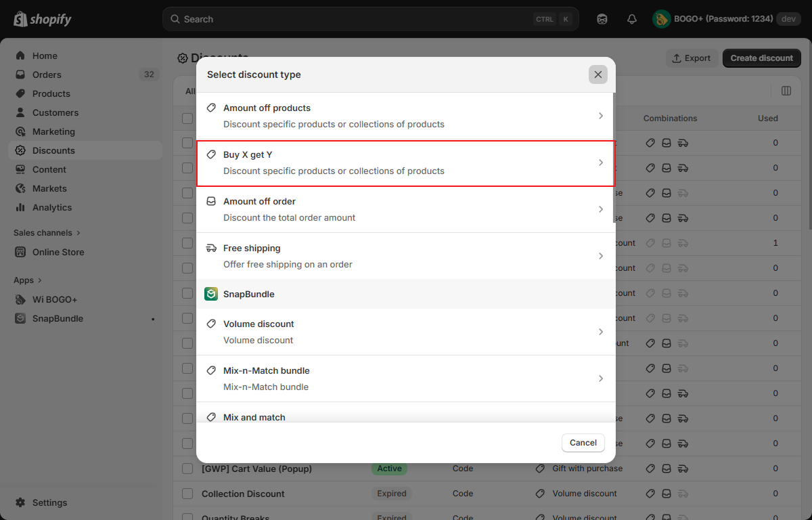Choose Amount off products discount type
Screen dimensions: 812x520
click(405, 116)
